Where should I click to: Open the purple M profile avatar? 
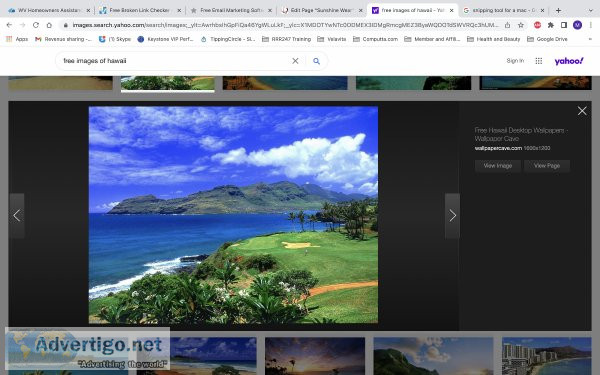[x=577, y=25]
